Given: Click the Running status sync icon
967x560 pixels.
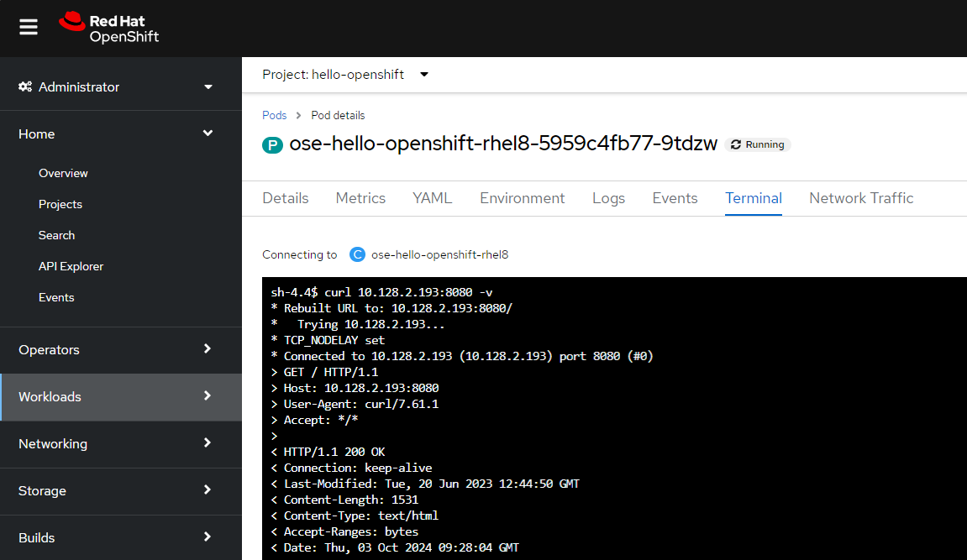Looking at the screenshot, I should coord(736,144).
